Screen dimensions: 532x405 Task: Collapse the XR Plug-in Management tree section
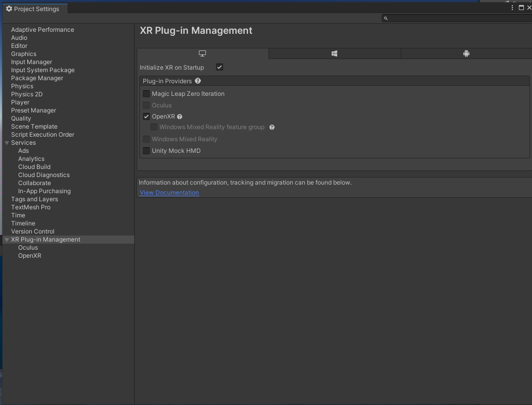pyautogui.click(x=7, y=240)
